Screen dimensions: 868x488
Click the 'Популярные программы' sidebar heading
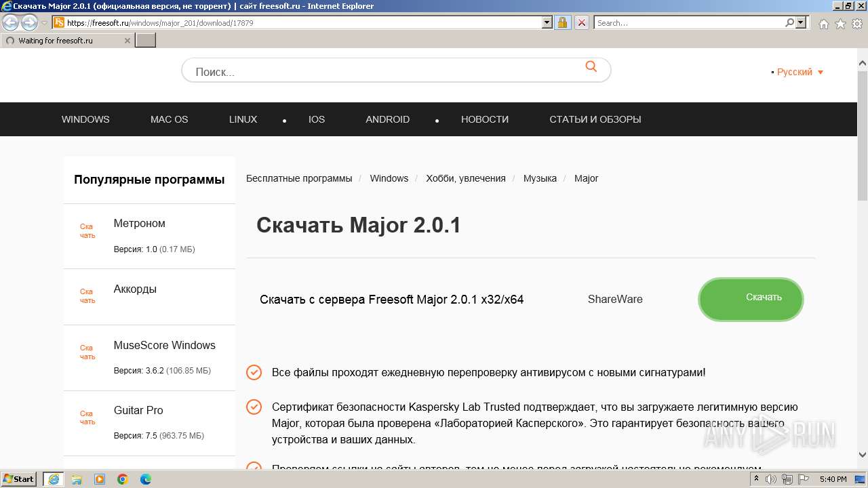click(149, 180)
